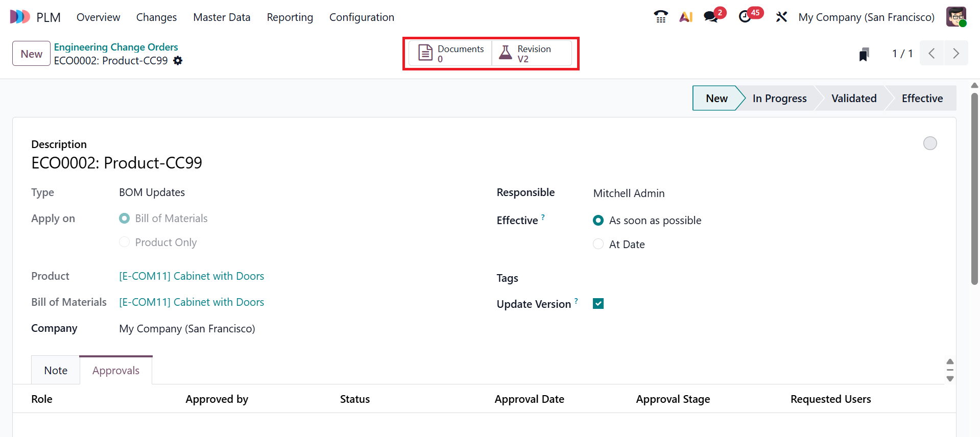Screen dimensions: 980x437
Task: Select As soon as possible option
Action: pyautogui.click(x=598, y=221)
